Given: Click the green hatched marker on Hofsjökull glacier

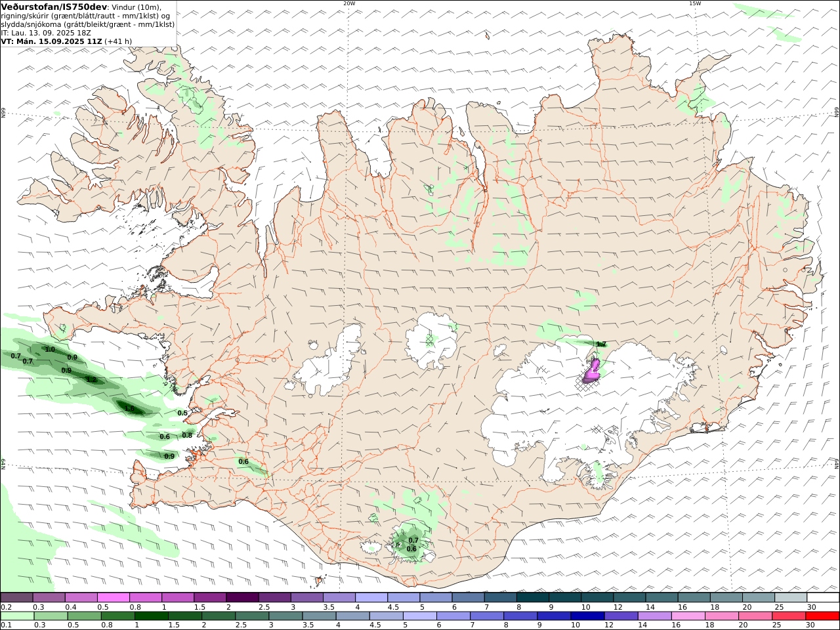Looking at the screenshot, I should [430, 340].
